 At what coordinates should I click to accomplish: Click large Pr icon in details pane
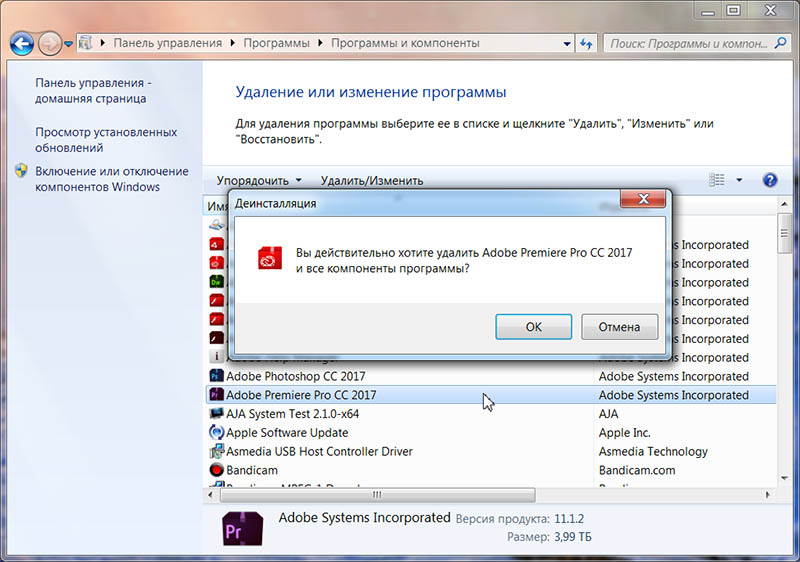click(x=243, y=529)
